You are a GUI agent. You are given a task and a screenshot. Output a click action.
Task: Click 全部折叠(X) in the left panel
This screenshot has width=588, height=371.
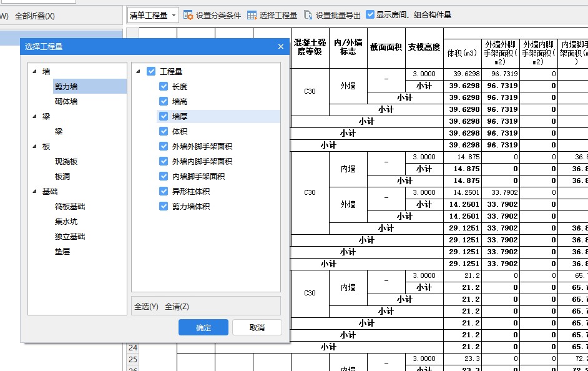tap(35, 16)
